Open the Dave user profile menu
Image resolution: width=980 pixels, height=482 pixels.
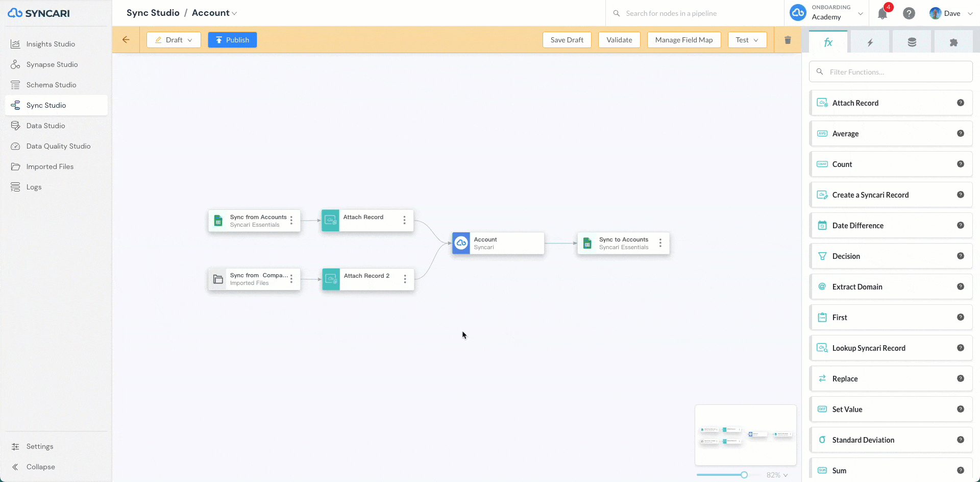[x=951, y=13]
